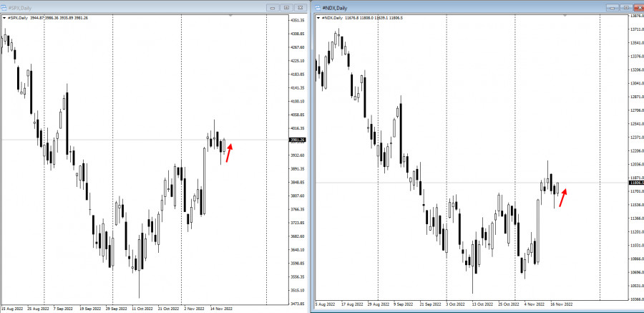The width and height of the screenshot is (644, 313).
Task: Click date 4 Nov 2022 on NDX chart
Action: (x=535, y=304)
